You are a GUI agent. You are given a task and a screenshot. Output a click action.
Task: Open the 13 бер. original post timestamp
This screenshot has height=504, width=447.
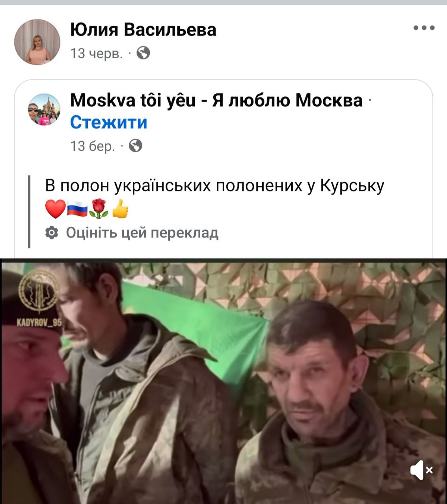pyautogui.click(x=93, y=146)
